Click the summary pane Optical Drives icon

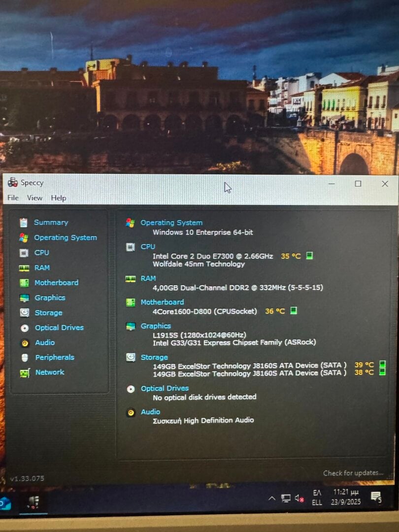(x=131, y=389)
